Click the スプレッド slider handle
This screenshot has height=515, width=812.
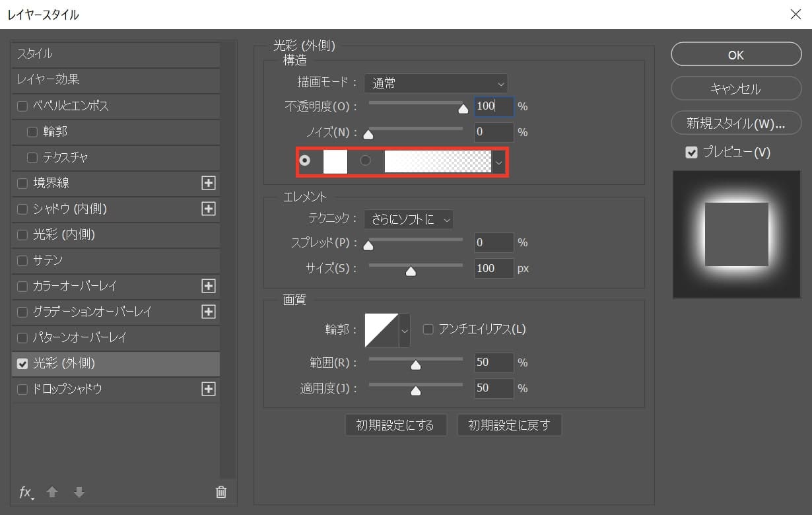[368, 246]
